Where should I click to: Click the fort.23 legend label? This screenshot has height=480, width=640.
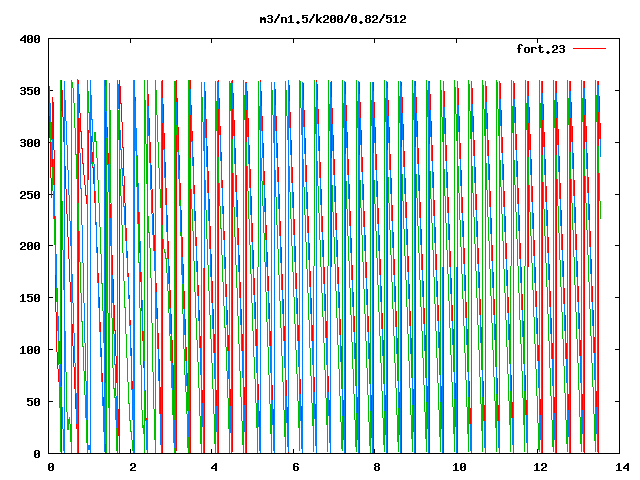(541, 49)
